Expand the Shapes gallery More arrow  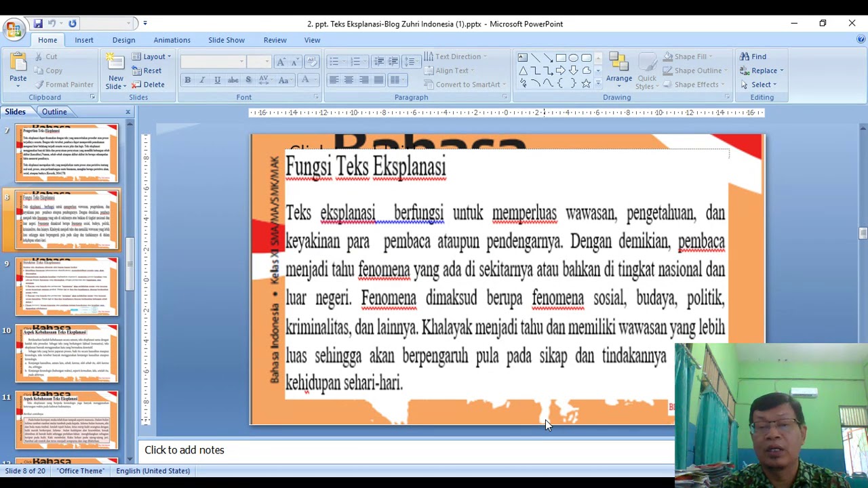click(597, 83)
